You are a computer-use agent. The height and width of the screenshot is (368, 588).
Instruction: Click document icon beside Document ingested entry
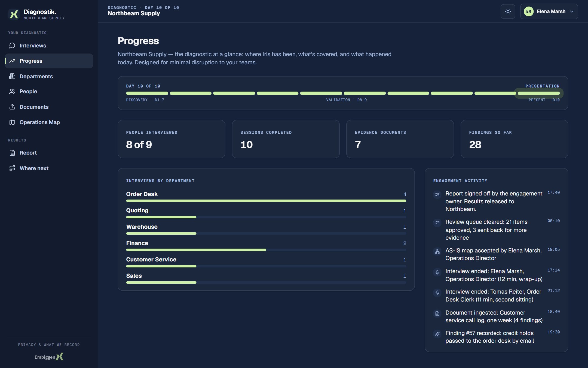click(437, 314)
